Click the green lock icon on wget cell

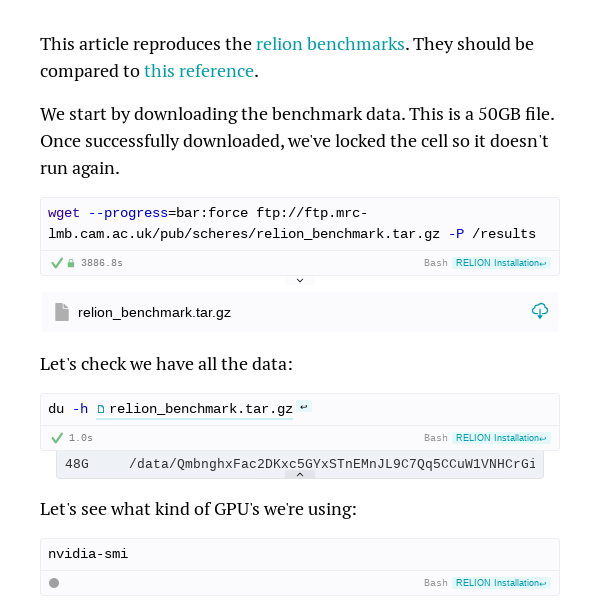click(71, 263)
